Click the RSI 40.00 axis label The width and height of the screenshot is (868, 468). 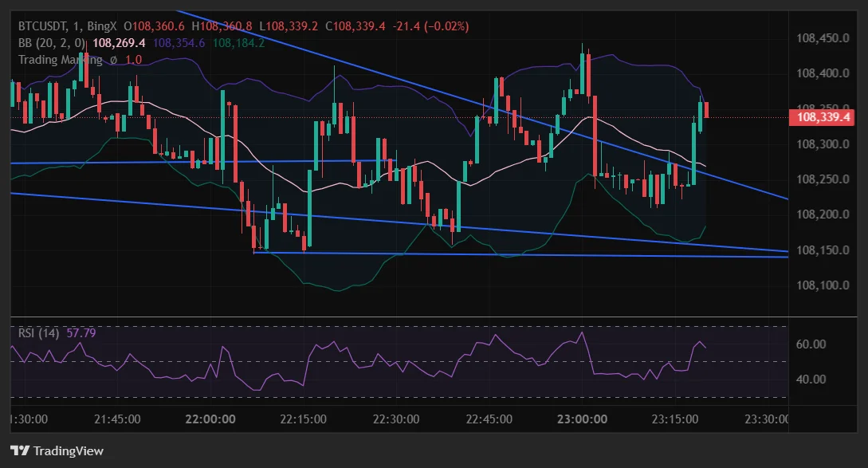coord(811,380)
